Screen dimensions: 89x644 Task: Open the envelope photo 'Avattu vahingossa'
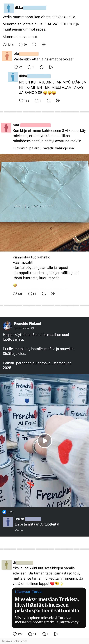[x=44, y=203]
